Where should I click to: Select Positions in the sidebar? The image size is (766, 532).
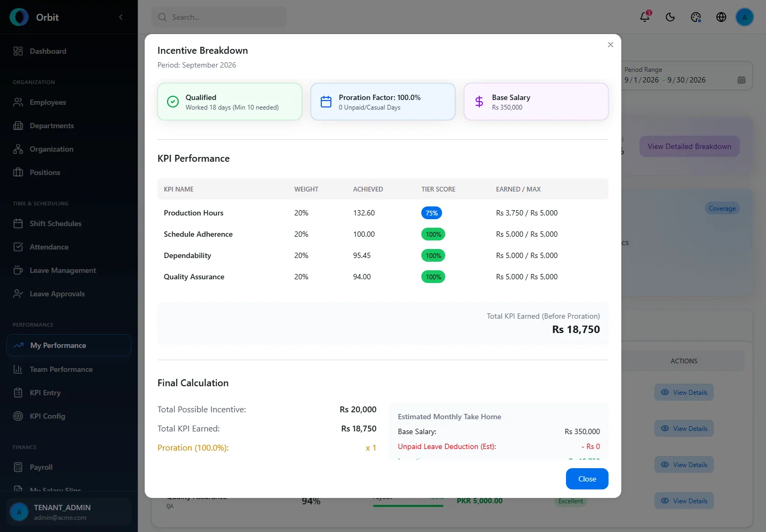pos(69,172)
